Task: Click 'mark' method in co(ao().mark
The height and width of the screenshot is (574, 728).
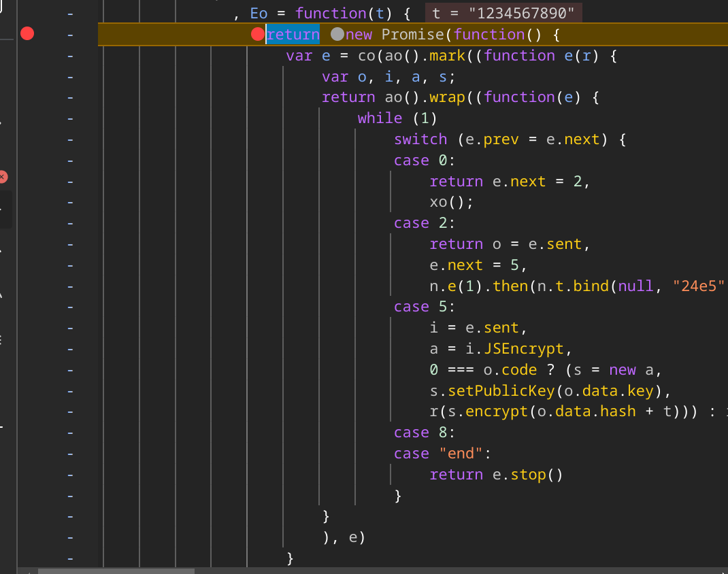Action: tap(447, 56)
